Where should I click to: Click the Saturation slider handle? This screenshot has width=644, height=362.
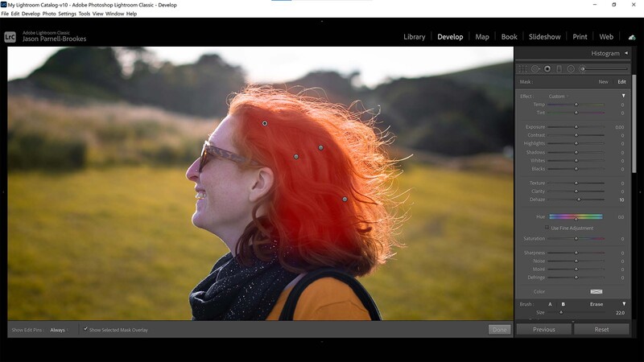tap(576, 238)
